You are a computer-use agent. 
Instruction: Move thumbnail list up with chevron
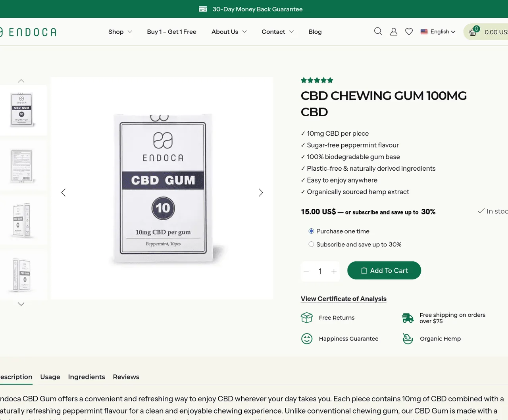pos(21,81)
